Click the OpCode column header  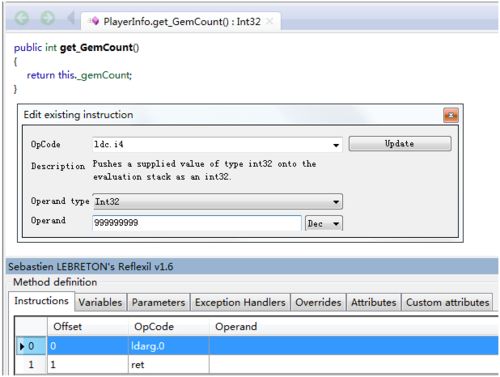(x=169, y=326)
